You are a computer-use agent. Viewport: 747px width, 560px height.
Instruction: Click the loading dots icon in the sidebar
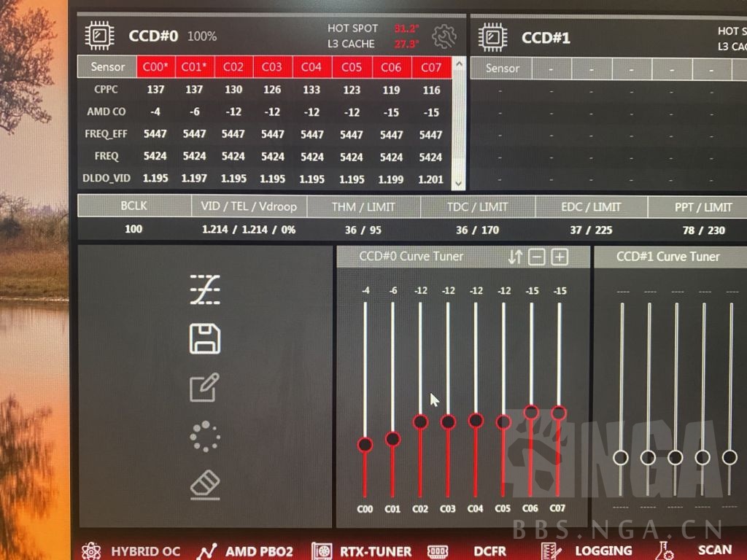204,435
